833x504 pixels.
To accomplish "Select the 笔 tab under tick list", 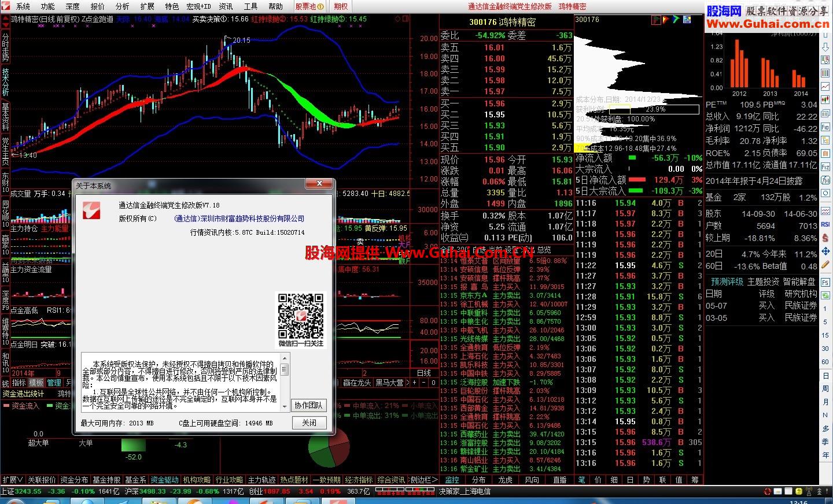I will (582, 480).
